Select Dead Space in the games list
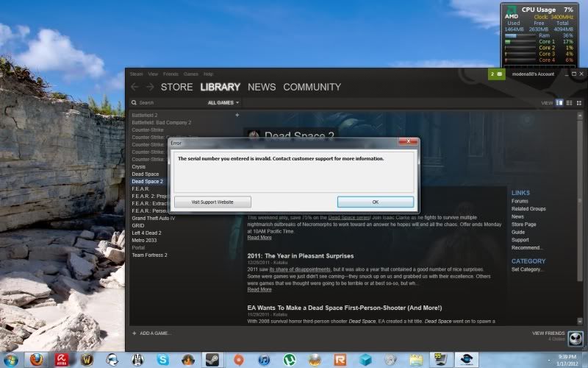Image resolution: width=588 pixels, height=368 pixels. (145, 174)
